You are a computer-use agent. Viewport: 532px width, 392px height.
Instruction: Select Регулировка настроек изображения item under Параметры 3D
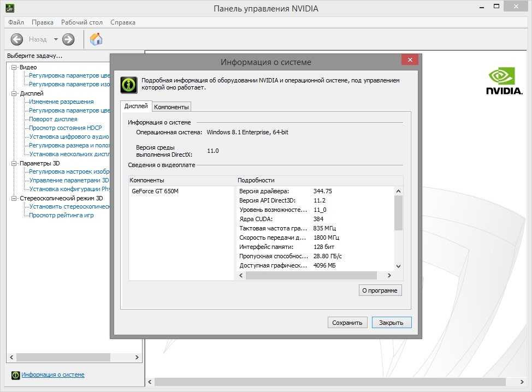click(69, 171)
